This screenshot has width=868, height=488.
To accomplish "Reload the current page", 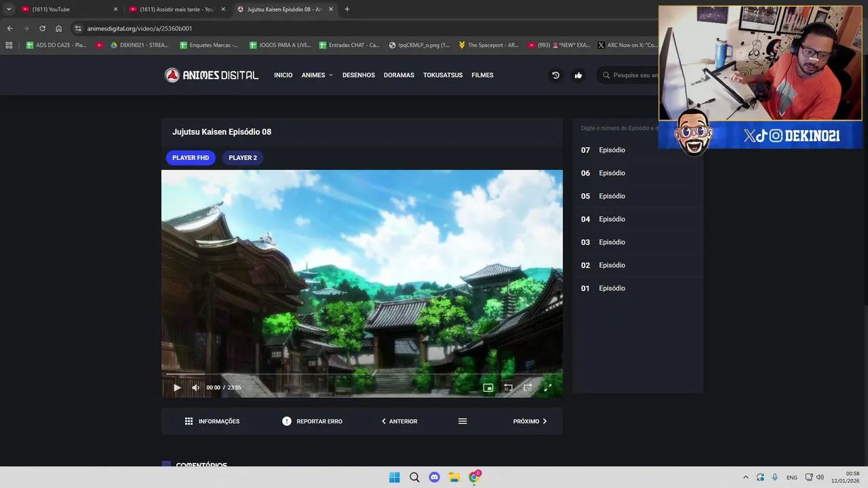I will click(x=42, y=28).
